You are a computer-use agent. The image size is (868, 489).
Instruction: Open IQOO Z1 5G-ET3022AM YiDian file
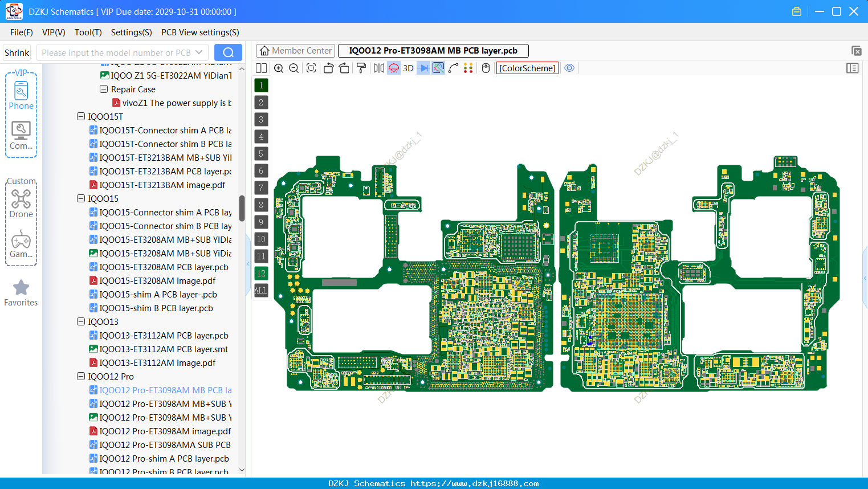click(166, 75)
